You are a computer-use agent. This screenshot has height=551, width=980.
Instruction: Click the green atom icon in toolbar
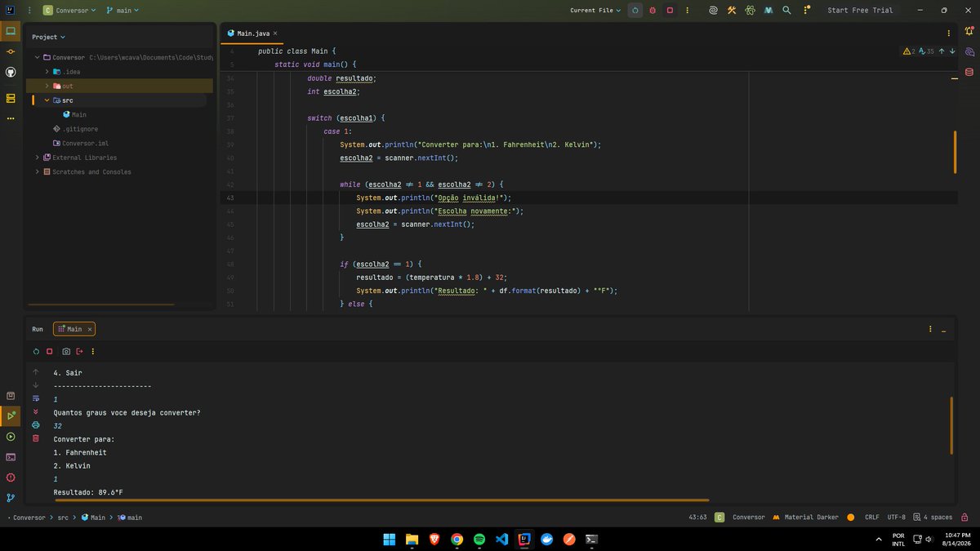(x=750, y=11)
